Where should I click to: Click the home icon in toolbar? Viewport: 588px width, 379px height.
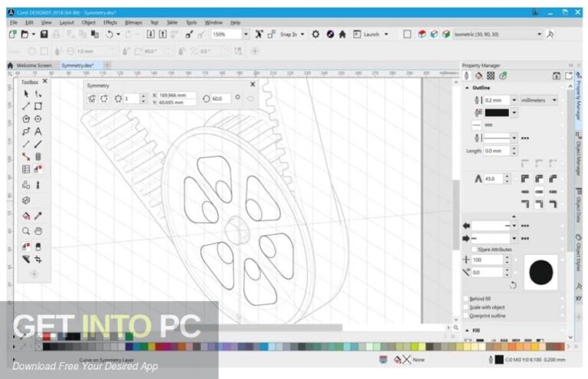click(342, 34)
